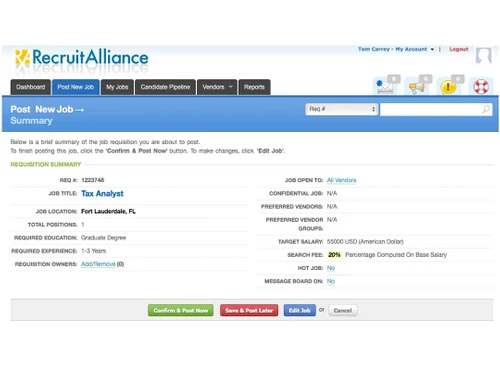This screenshot has width=500, height=375.
Task: Open the Req # search type dropdown
Action: coord(342,109)
